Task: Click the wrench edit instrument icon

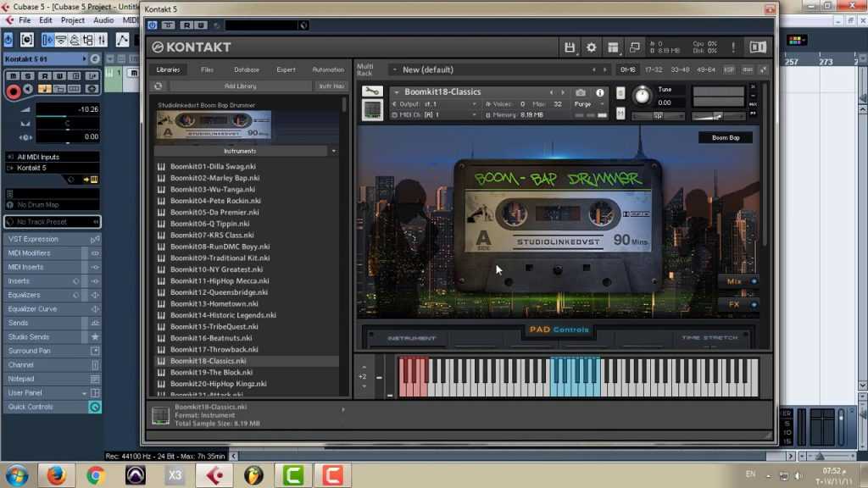Action: [372, 91]
